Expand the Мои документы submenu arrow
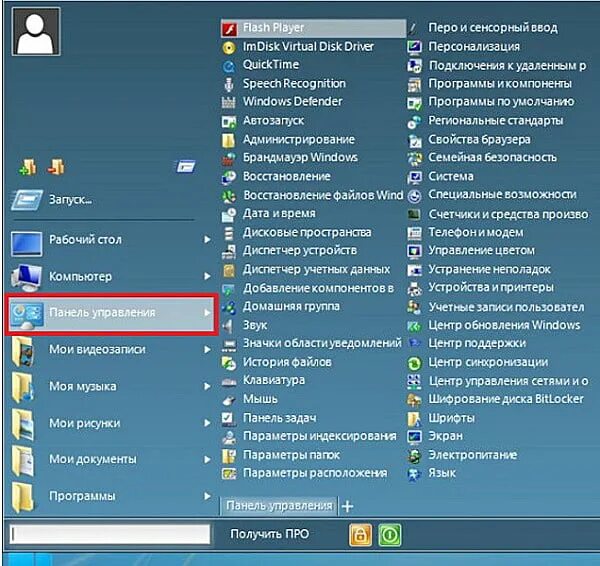This screenshot has height=566, width=600. coord(207,459)
